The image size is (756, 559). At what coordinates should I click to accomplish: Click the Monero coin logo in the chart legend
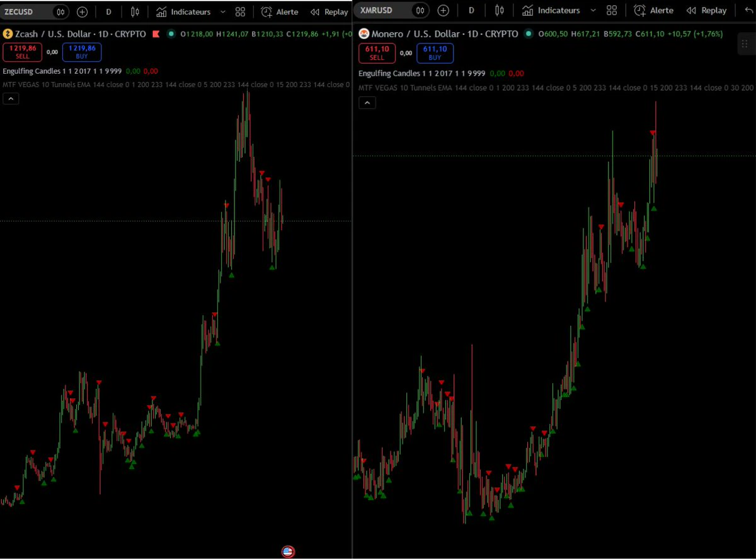(x=364, y=33)
